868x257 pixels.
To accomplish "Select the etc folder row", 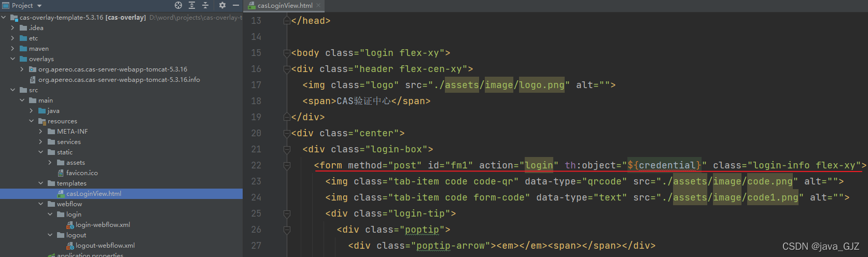I will click(x=121, y=38).
